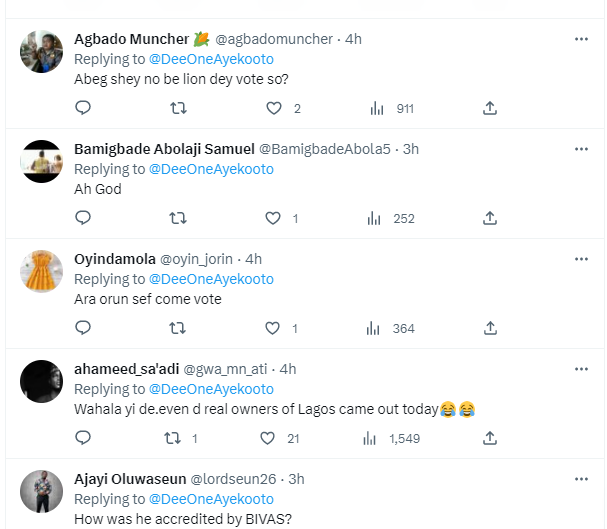Click Oyindamola's yellow dress profile picture
The image size is (607, 529).
[43, 271]
